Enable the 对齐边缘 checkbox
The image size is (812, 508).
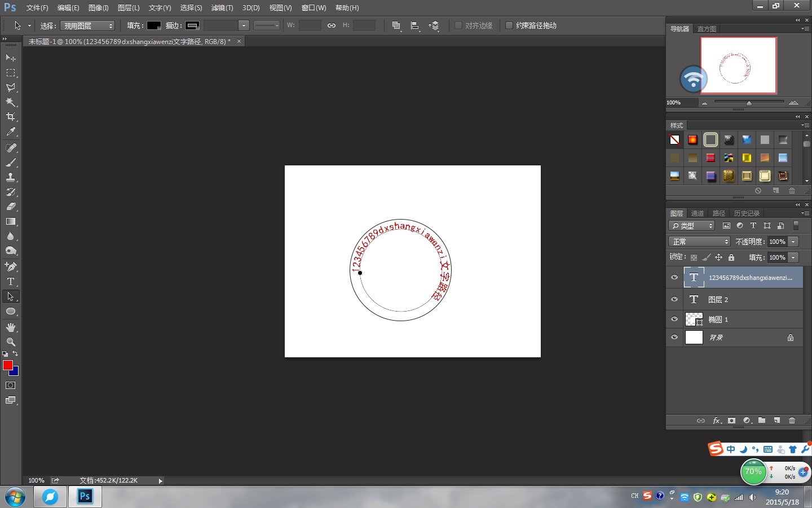point(458,25)
